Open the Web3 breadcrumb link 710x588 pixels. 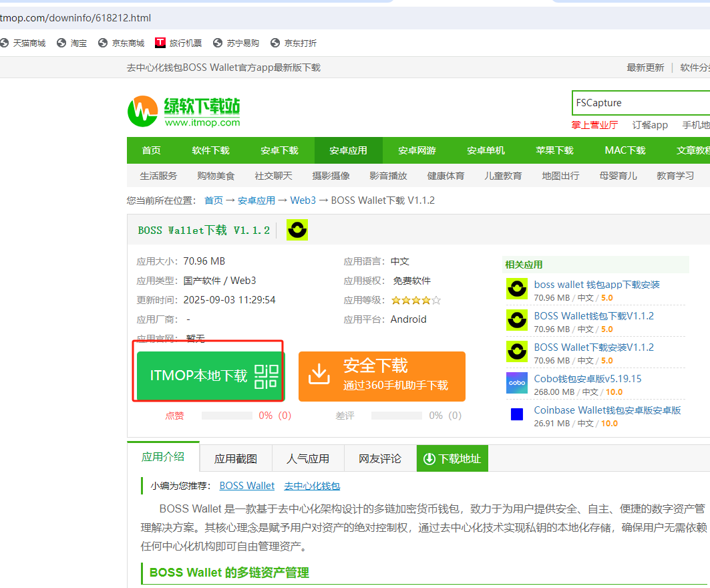(x=303, y=200)
